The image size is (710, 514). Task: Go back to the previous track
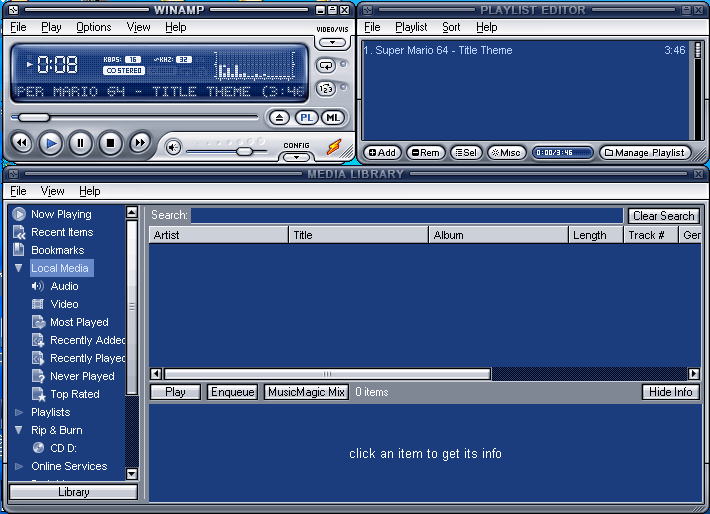pyautogui.click(x=20, y=144)
